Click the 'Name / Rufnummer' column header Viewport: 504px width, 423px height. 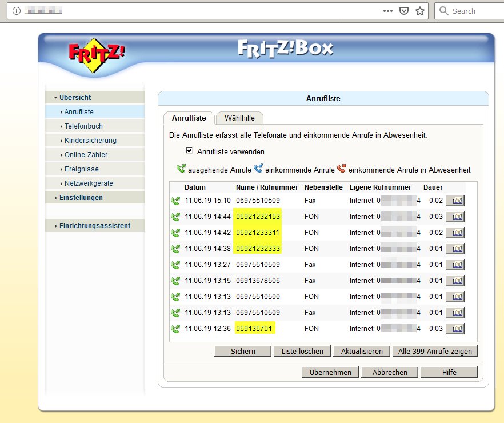coord(267,187)
